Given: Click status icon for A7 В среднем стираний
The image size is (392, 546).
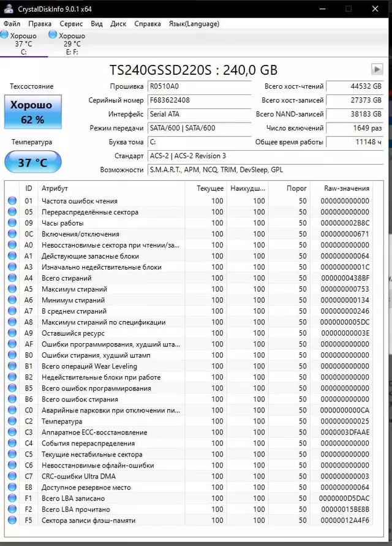Looking at the screenshot, I should point(12,311).
